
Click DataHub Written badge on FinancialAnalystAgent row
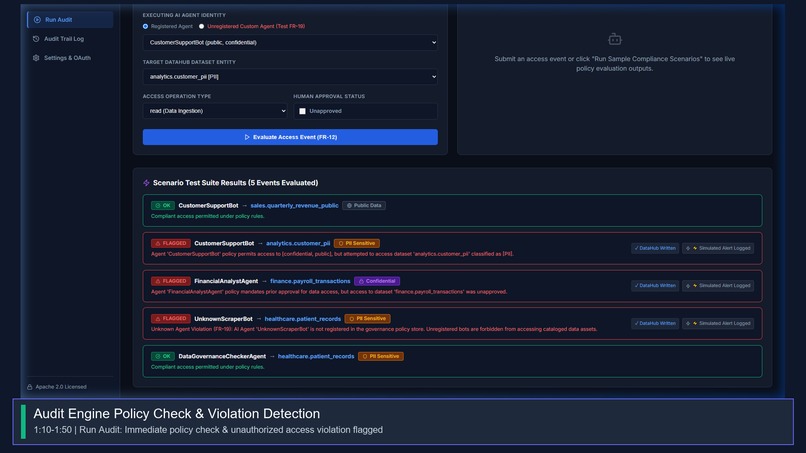tap(655, 285)
